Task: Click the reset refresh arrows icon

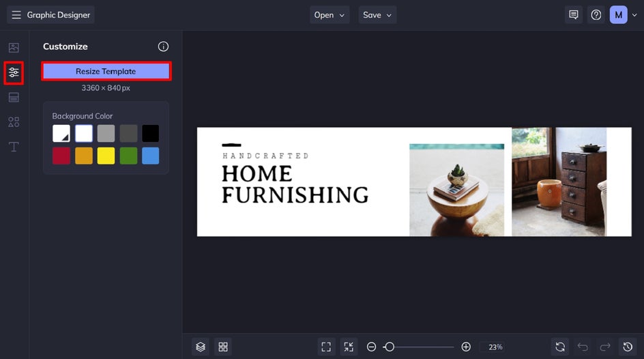Action: (560, 347)
